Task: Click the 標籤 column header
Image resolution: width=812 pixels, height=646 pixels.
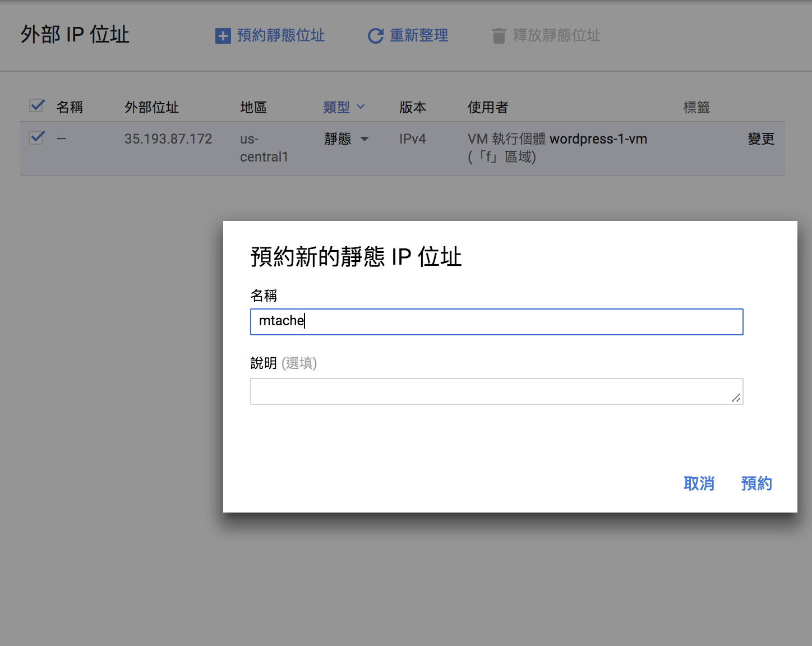Action: [x=696, y=107]
